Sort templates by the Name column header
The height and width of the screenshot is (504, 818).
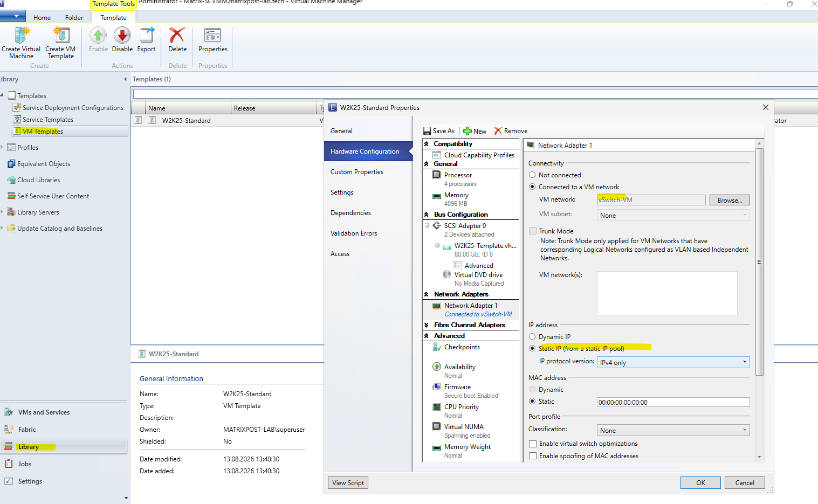(188, 108)
